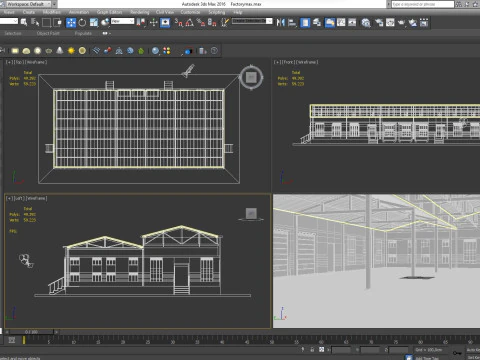Open Edit Named Selection Sets

click(x=226, y=22)
